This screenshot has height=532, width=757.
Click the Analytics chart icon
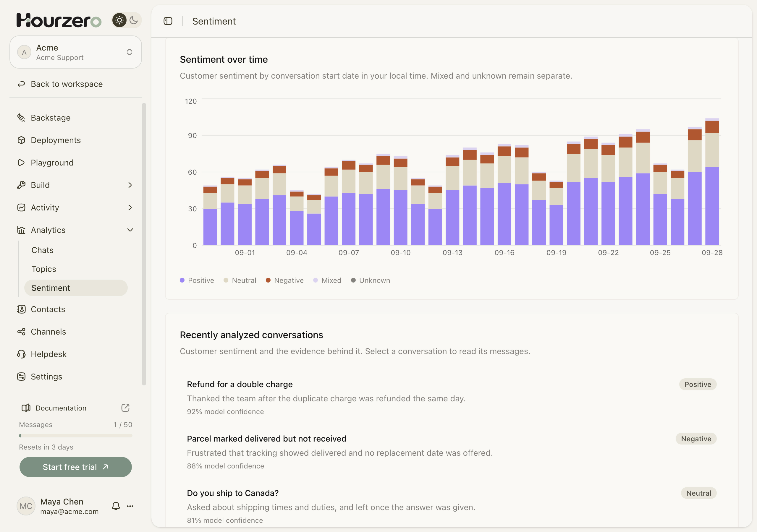[21, 230]
